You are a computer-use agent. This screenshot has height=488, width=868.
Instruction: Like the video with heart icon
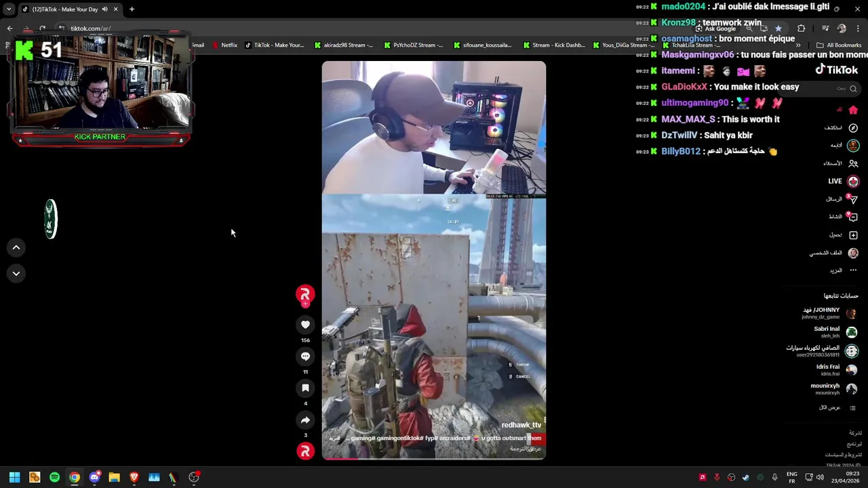click(305, 325)
